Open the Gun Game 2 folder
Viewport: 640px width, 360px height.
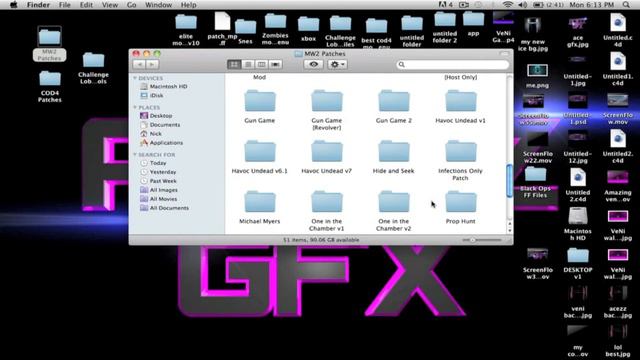393,101
